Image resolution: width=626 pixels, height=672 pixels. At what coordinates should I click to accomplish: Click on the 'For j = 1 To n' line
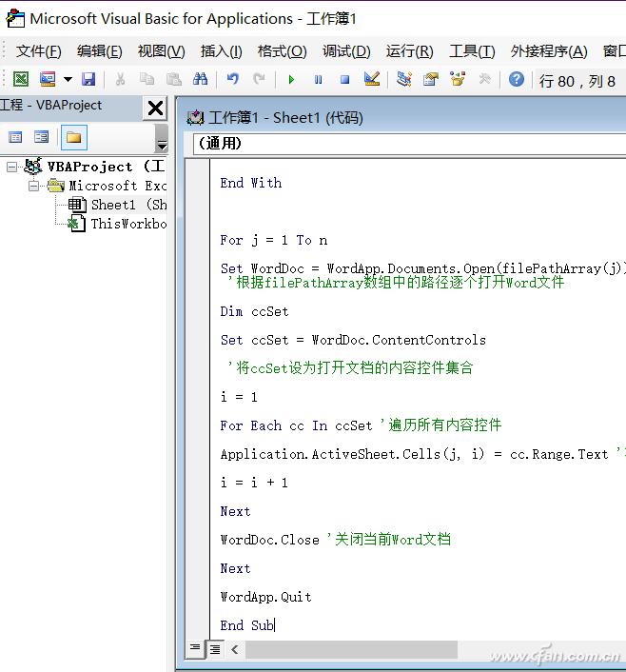(274, 240)
